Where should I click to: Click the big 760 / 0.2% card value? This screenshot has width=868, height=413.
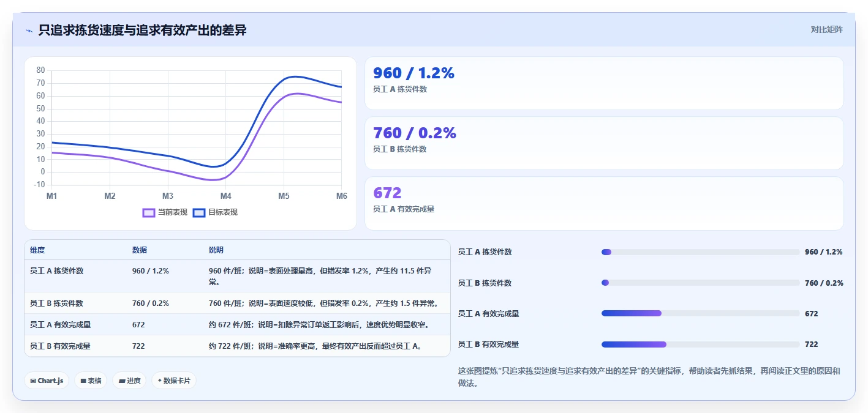tap(415, 133)
